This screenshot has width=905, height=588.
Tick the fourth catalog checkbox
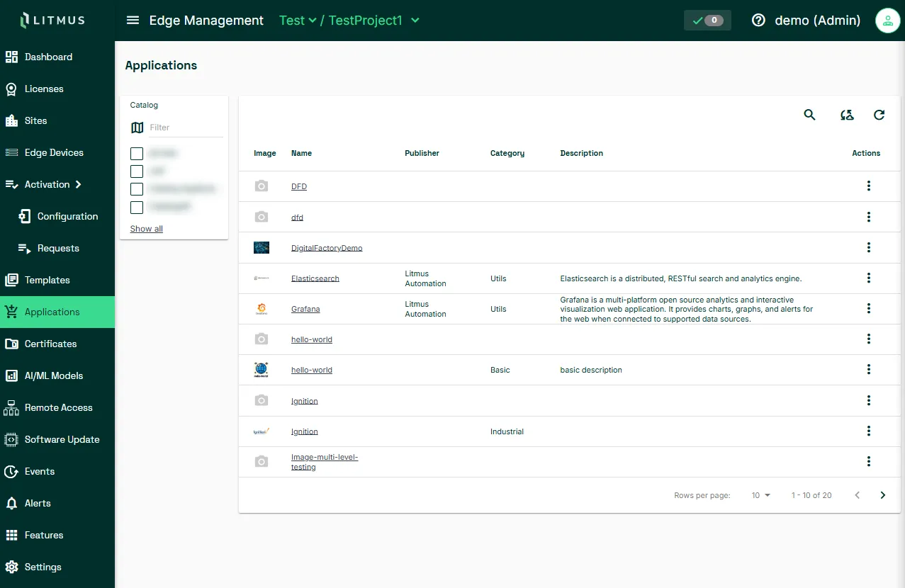click(x=137, y=207)
